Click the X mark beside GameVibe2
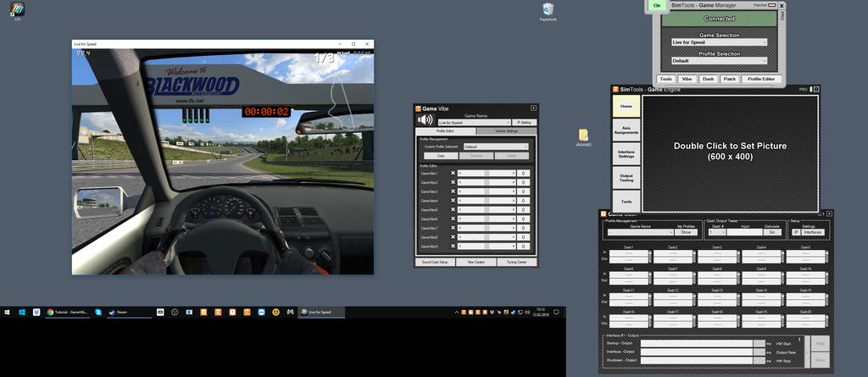 [453, 182]
